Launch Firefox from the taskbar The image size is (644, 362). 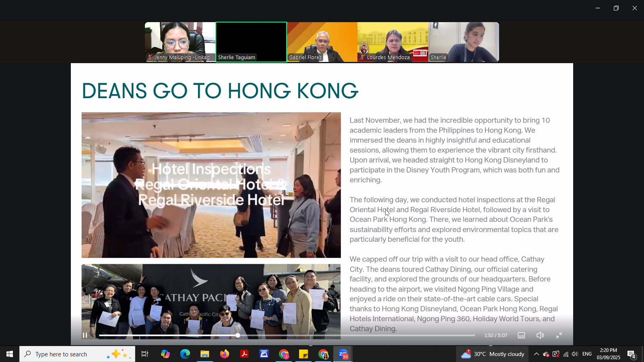225,354
